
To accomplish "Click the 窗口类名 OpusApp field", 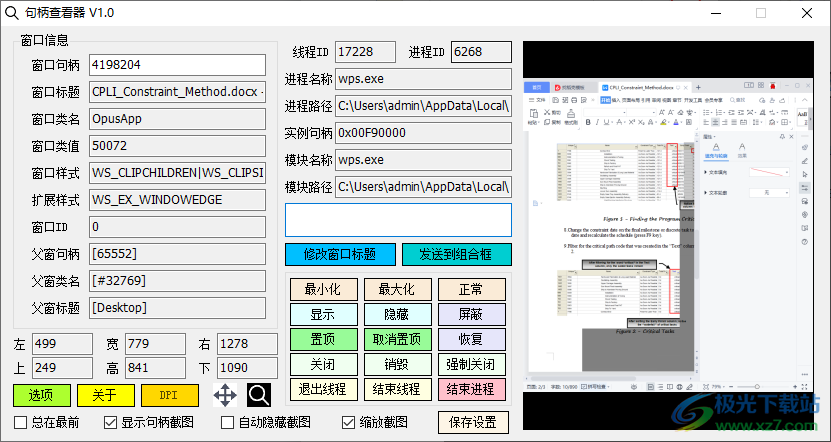I will (177, 119).
